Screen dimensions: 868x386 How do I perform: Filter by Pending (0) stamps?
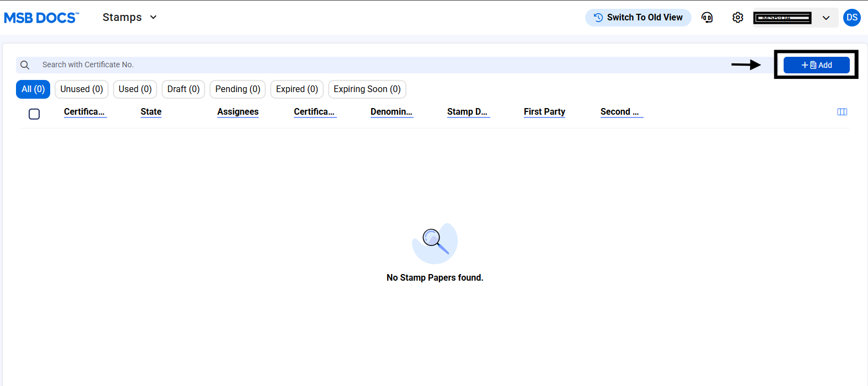(x=238, y=89)
